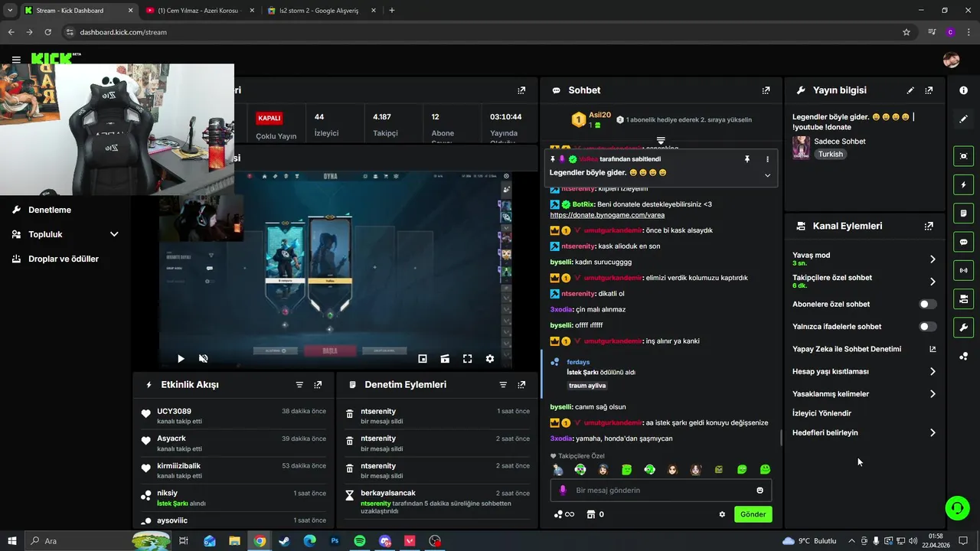Toggle the stream preview panel icon in the right sidebar

[x=963, y=156]
